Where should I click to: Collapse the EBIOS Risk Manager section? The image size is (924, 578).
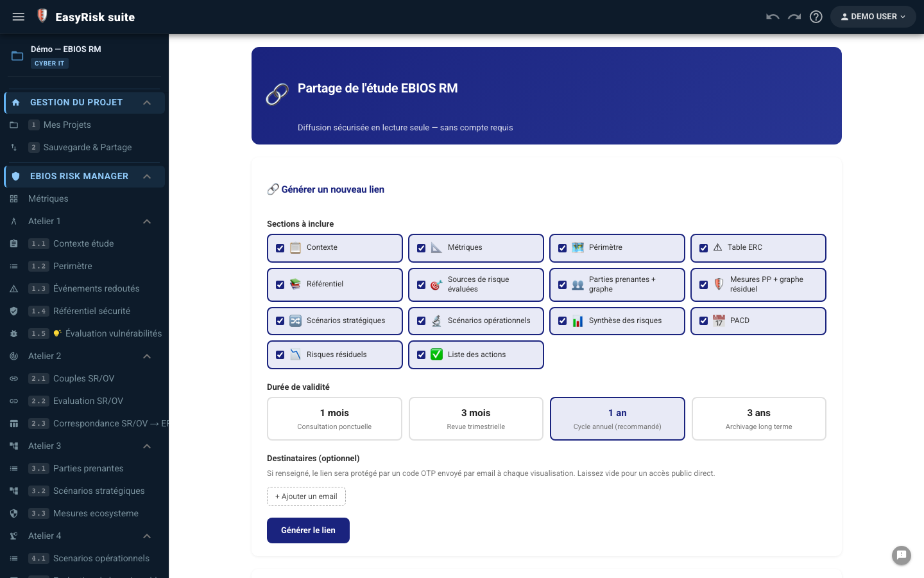147,177
